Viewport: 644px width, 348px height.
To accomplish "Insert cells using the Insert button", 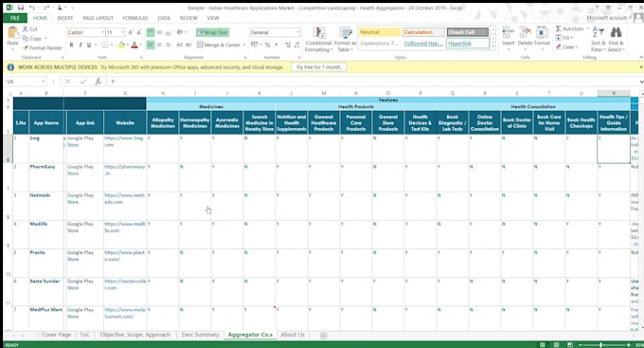I will click(x=508, y=37).
